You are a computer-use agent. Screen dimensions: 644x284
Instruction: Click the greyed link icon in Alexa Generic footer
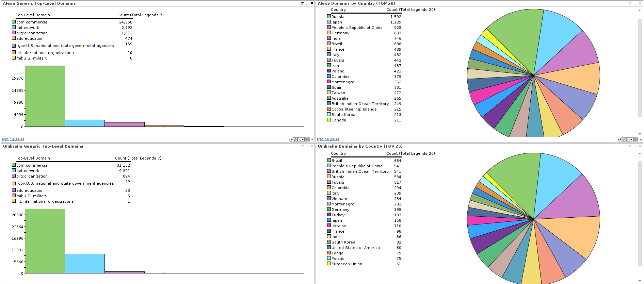click(x=307, y=139)
